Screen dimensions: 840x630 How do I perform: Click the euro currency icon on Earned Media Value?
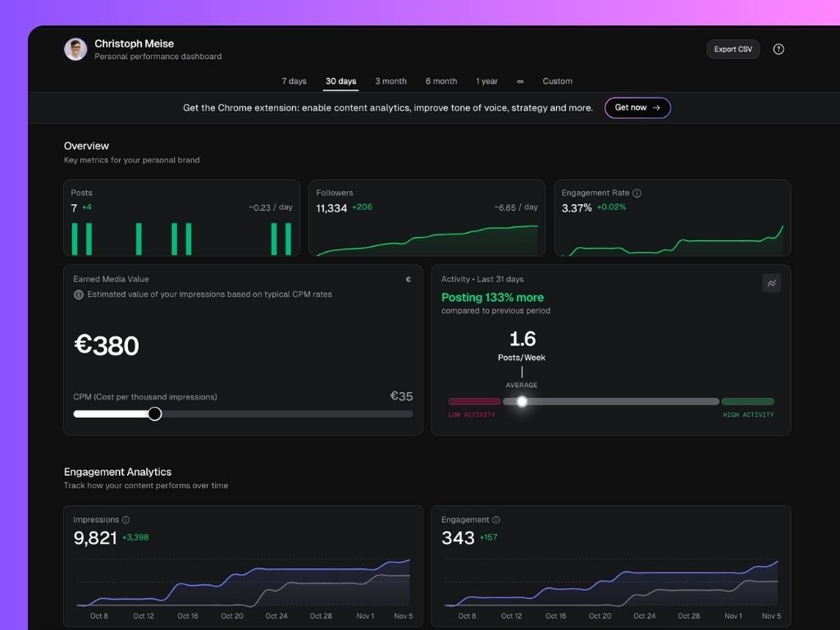409,279
